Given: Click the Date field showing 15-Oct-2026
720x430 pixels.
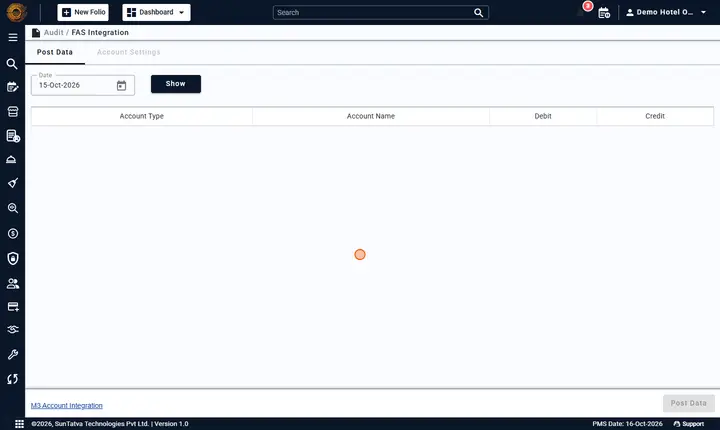Looking at the screenshot, I should coord(83,85).
